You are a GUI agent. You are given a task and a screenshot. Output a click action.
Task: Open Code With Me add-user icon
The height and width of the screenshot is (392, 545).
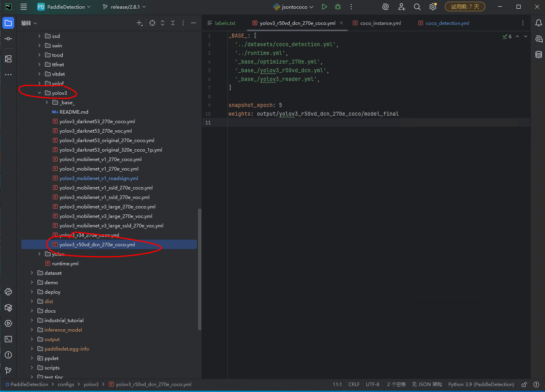coord(401,7)
